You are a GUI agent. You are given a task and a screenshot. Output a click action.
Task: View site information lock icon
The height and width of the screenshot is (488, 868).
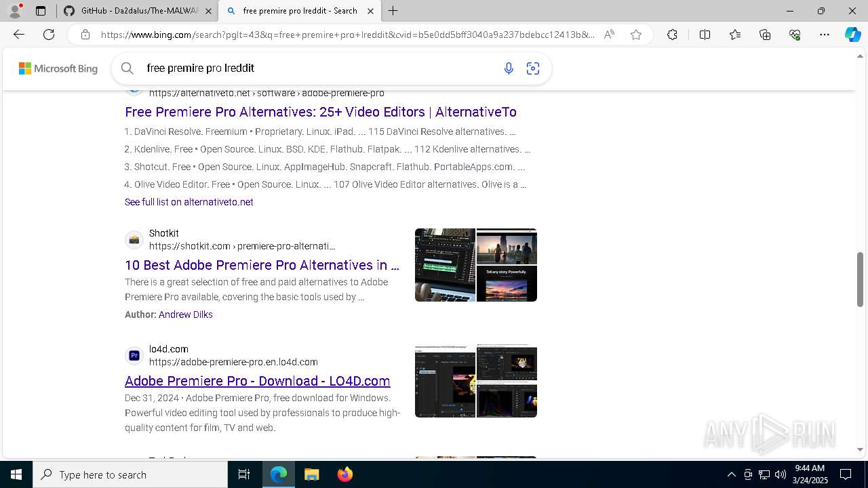pos(85,35)
